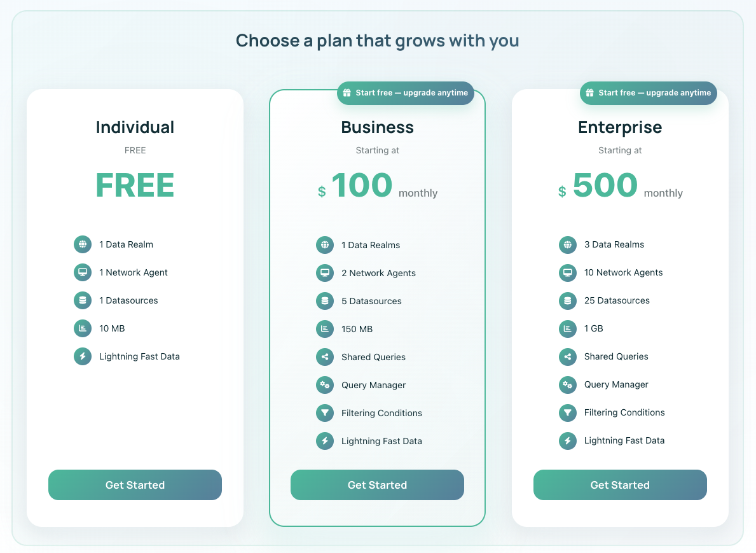The height and width of the screenshot is (553, 756).
Task: Click the lightning icon in Enterprise plan
Action: coord(568,440)
